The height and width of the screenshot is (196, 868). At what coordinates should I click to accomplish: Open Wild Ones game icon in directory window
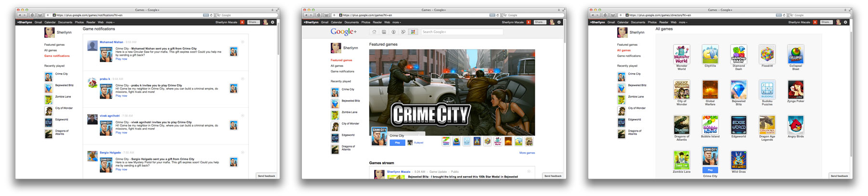pyautogui.click(x=738, y=160)
